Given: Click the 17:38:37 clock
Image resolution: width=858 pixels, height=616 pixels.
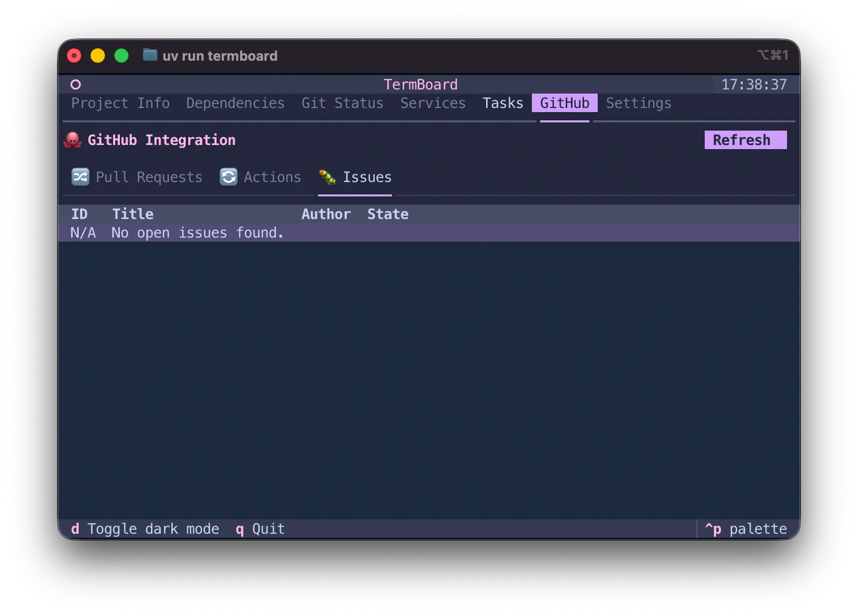Looking at the screenshot, I should [x=754, y=84].
